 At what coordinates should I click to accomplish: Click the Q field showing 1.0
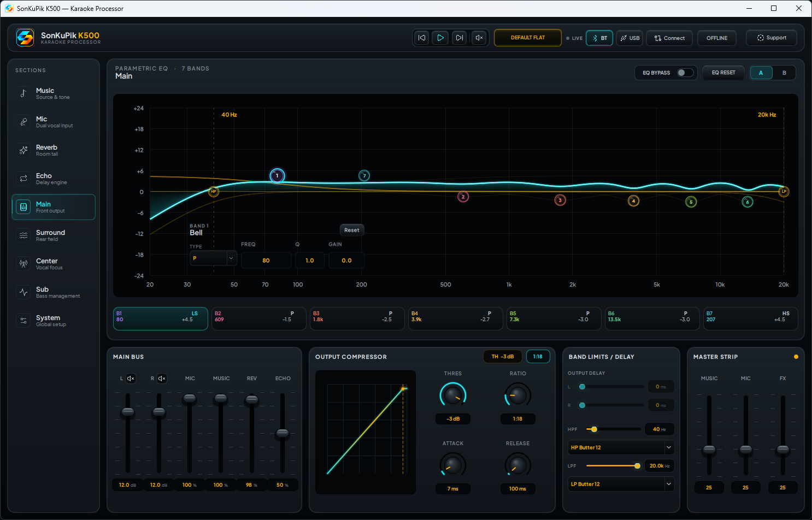[x=310, y=261]
